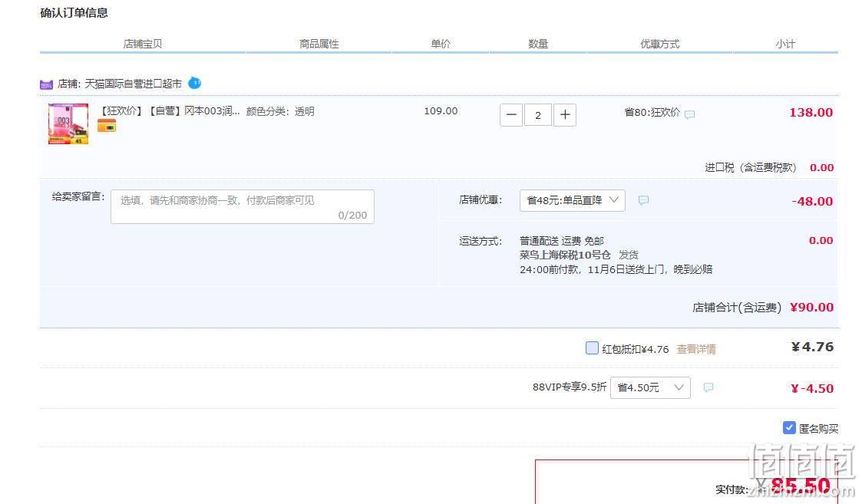Click the subtotal 138.00
The image size is (862, 504).
tap(811, 113)
